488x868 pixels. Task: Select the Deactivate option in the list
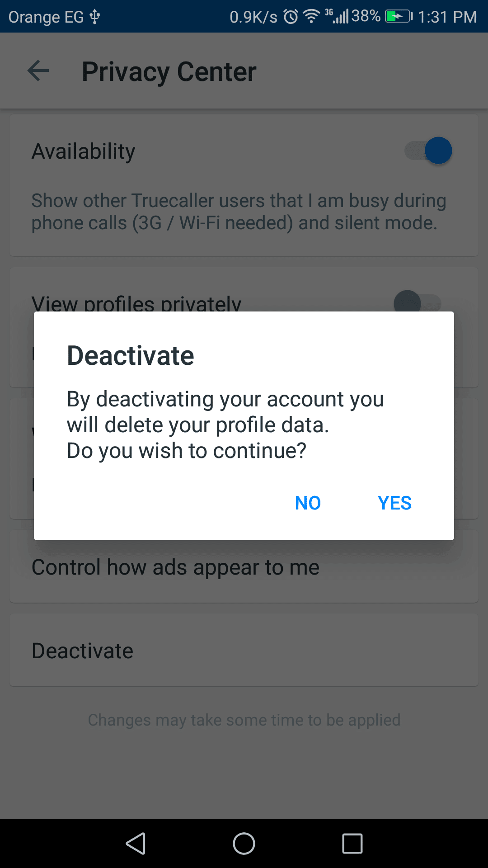pyautogui.click(x=83, y=651)
